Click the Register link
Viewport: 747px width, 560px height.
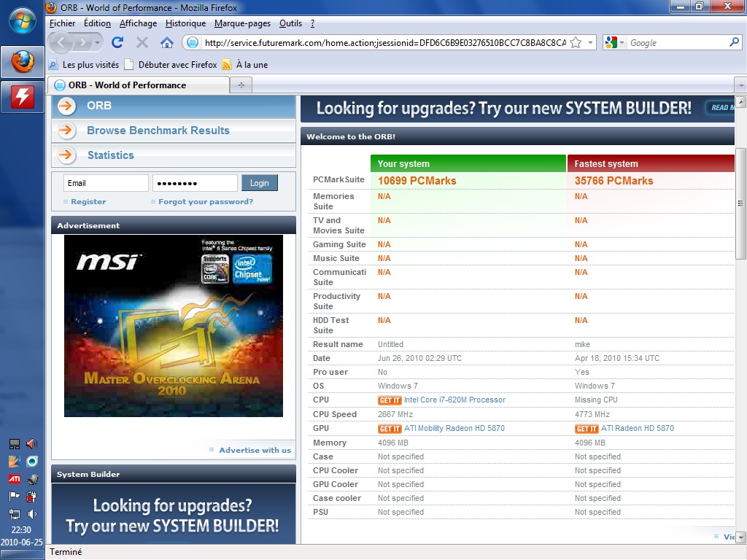88,202
